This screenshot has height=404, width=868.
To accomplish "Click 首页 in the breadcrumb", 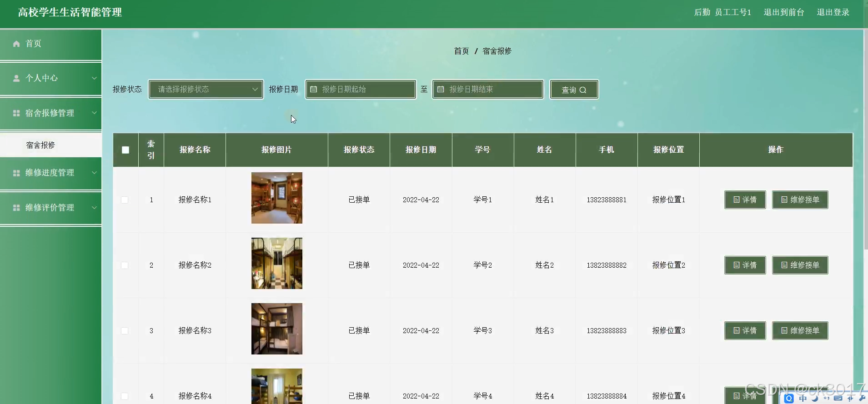I will pos(461,51).
